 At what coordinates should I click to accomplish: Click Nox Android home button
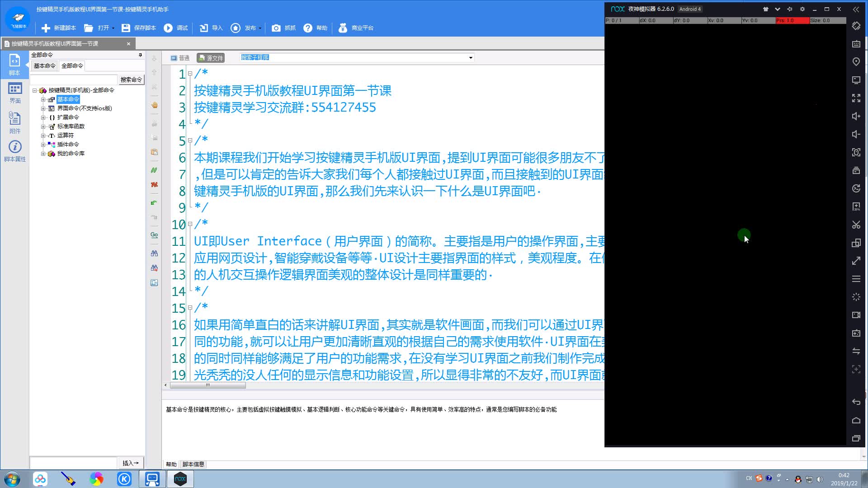[x=856, y=420]
